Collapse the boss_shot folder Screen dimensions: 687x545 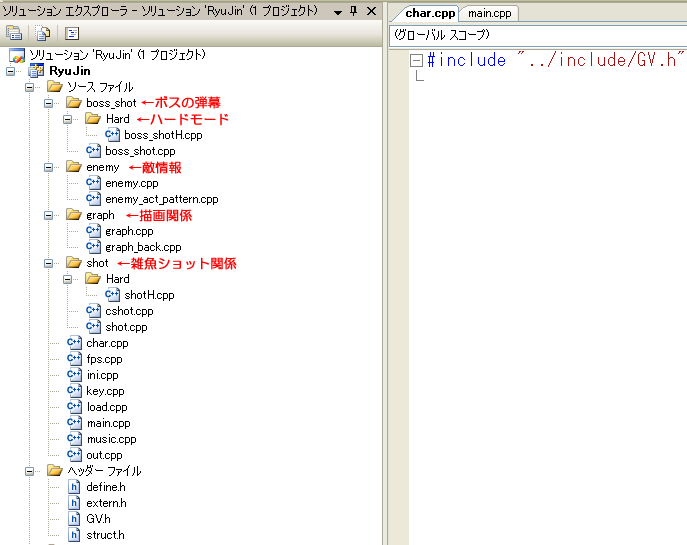pyautogui.click(x=49, y=103)
